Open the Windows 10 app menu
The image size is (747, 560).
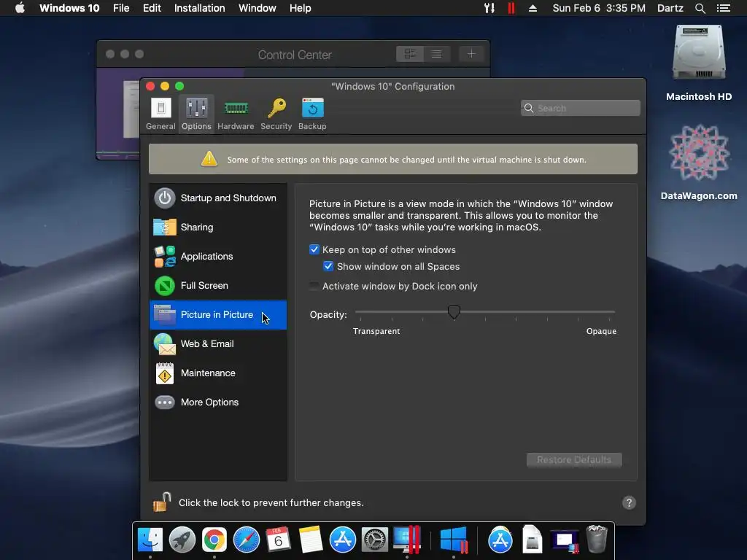[x=69, y=8]
